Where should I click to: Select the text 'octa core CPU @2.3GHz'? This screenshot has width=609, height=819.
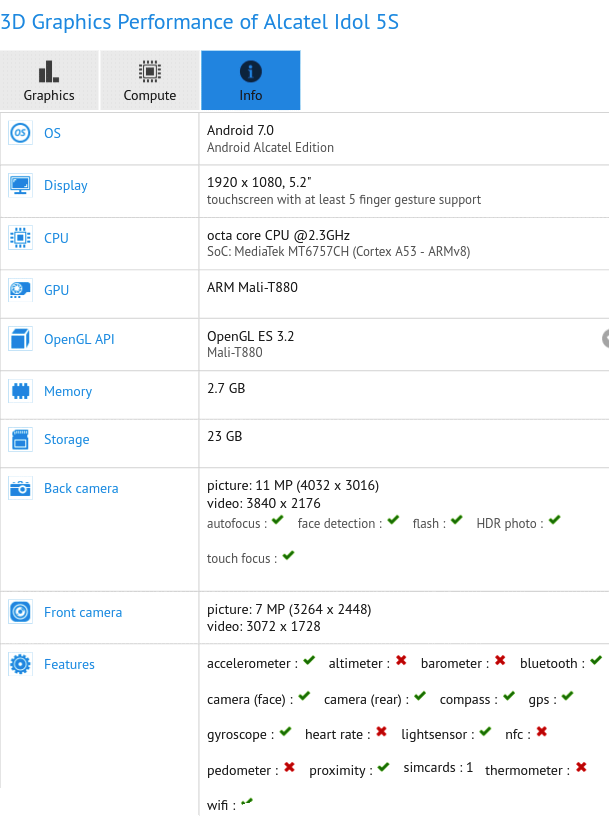(x=278, y=235)
